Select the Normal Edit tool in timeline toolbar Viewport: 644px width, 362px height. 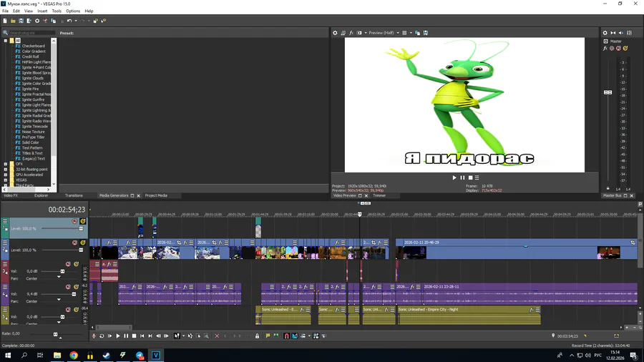pos(177,336)
